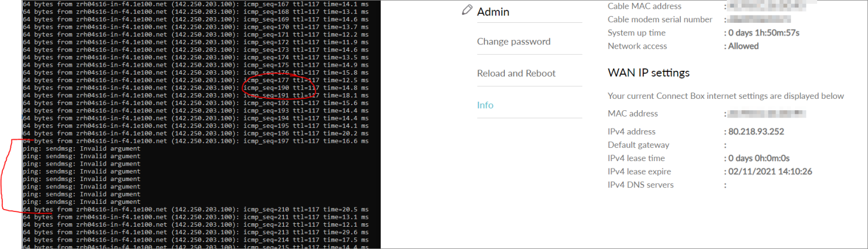The image size is (868, 249).
Task: Switch to the Info page
Action: point(485,105)
